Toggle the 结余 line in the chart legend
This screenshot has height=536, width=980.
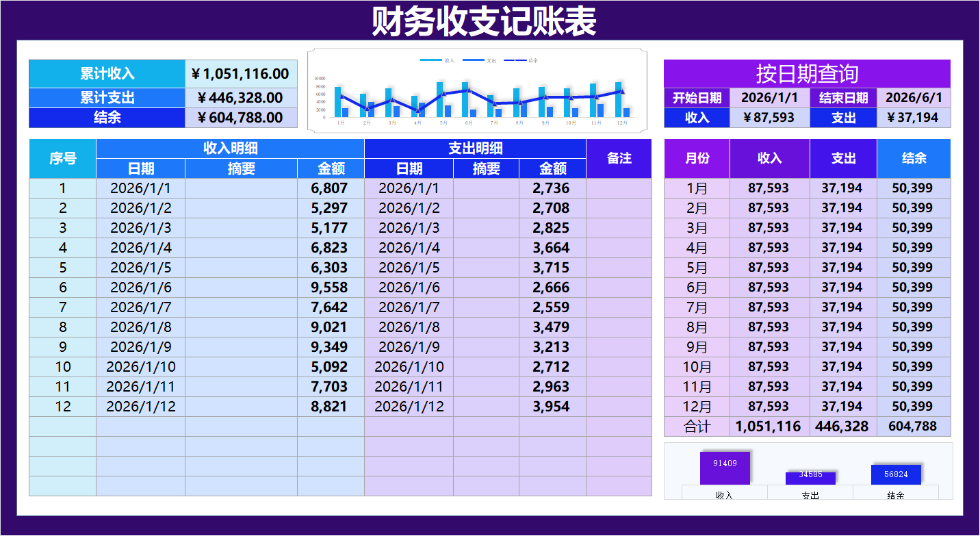tap(532, 60)
